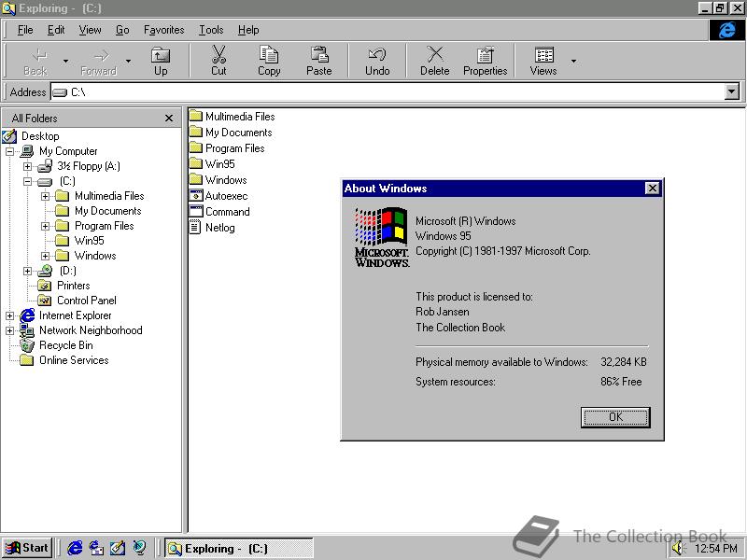Click the 12:54 PM clock
This screenshot has width=747, height=560.
715,549
